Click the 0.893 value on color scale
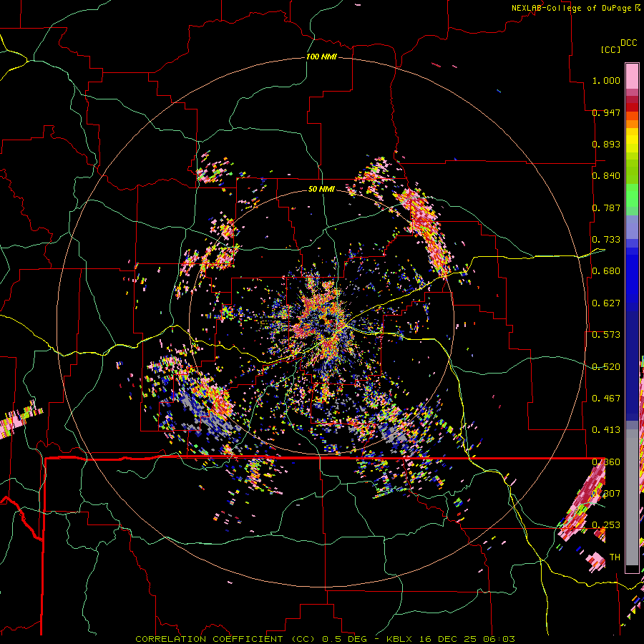This screenshot has height=644, width=644. tap(606, 144)
